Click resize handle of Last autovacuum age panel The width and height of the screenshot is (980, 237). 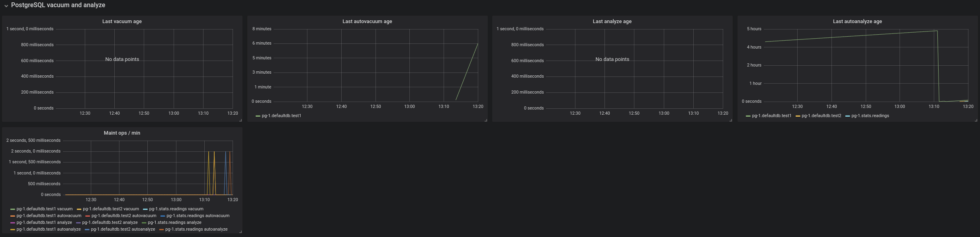click(485, 120)
